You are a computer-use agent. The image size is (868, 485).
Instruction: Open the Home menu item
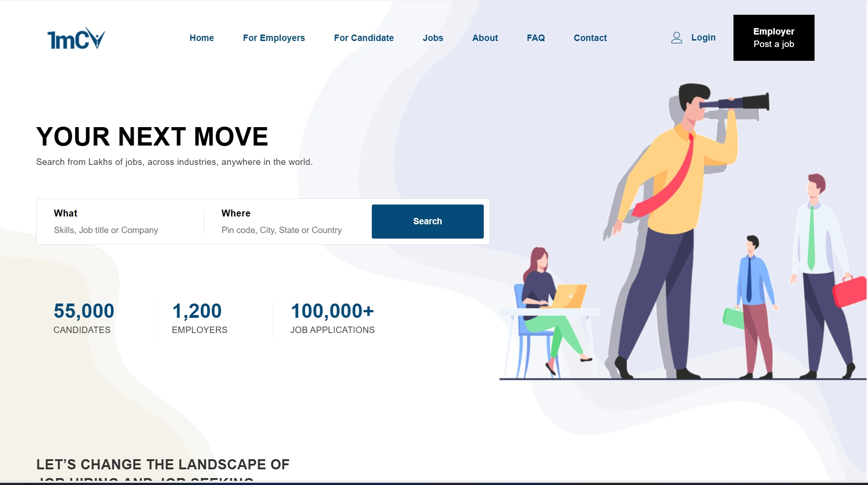click(x=201, y=38)
